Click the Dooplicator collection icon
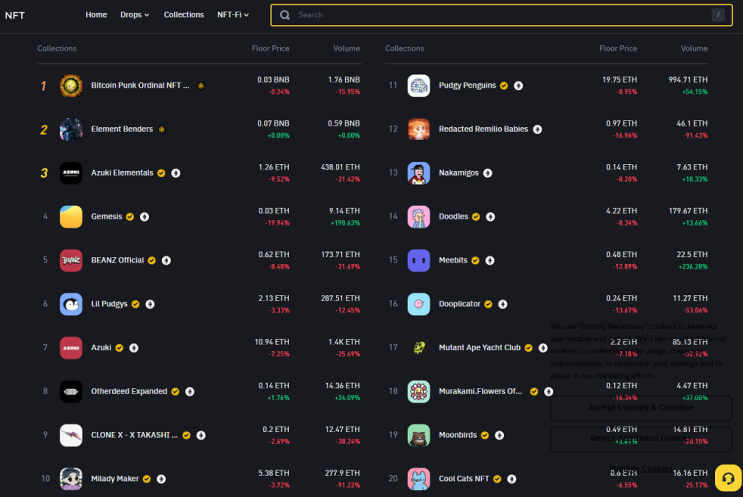 419,304
